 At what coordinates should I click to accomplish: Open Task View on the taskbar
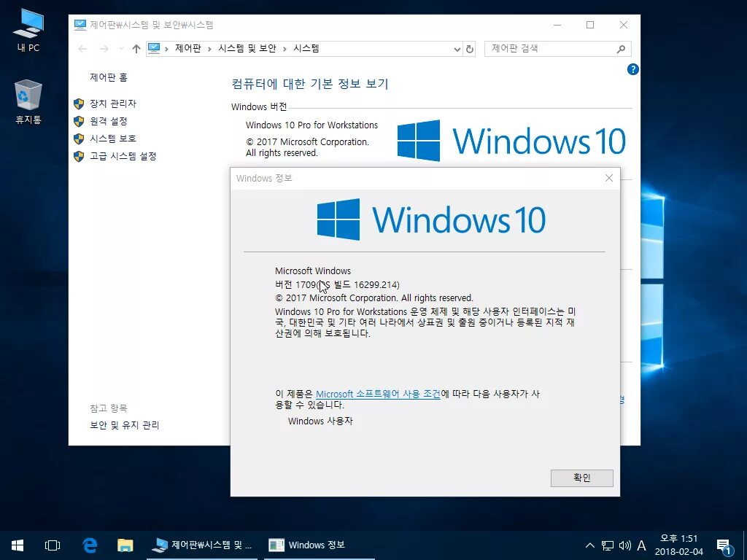click(x=53, y=545)
